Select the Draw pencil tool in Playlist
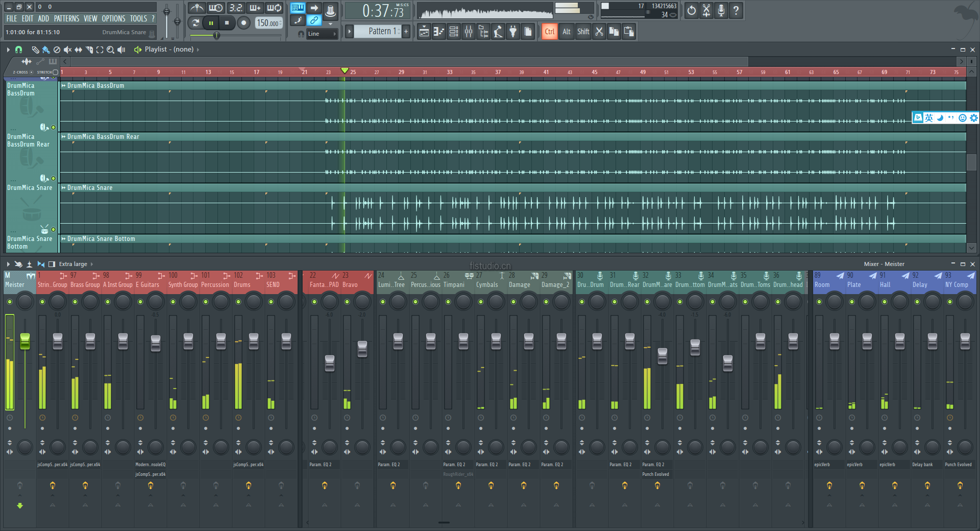The height and width of the screenshot is (531, 980). (x=35, y=50)
